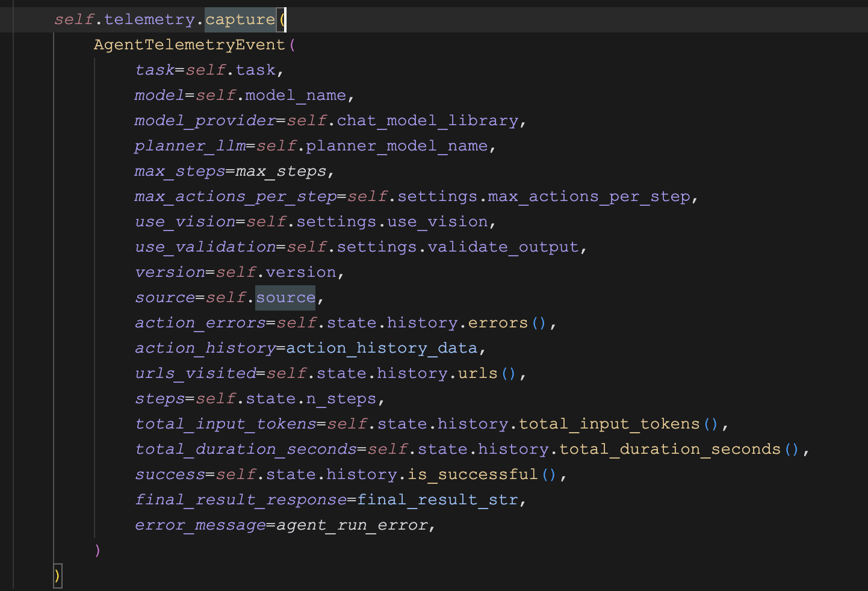
Task: Click 'model_provider' keyword argument name
Action: (205, 121)
